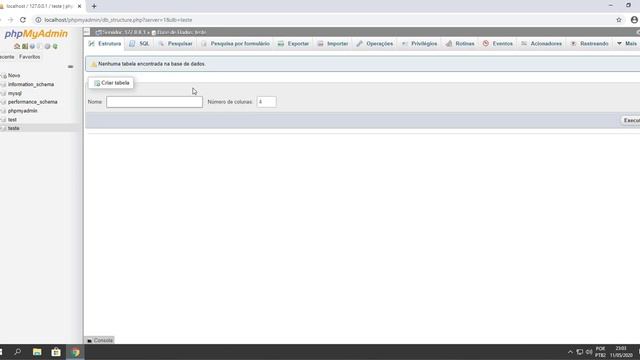Image resolution: width=640 pixels, height=360 pixels.
Task: Click the Número de colunas field
Action: click(x=266, y=102)
